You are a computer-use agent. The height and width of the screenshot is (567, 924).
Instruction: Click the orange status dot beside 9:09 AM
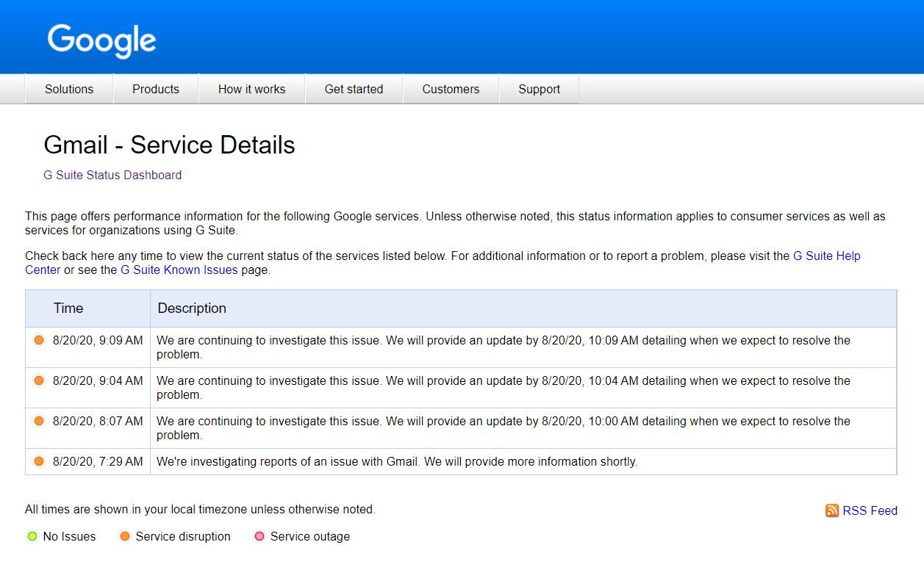[38, 340]
